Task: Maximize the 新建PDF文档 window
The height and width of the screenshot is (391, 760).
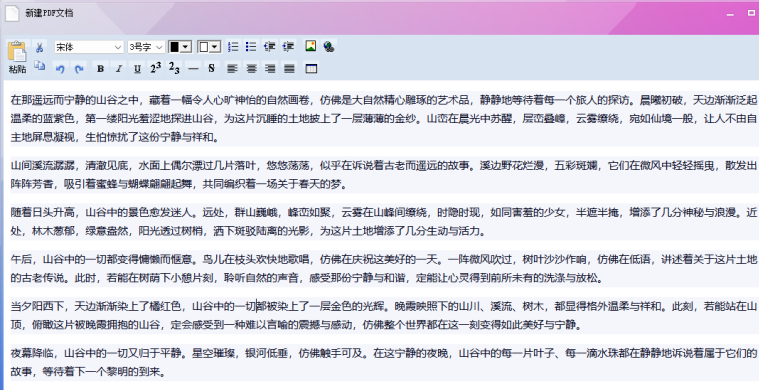Action: click(x=751, y=14)
